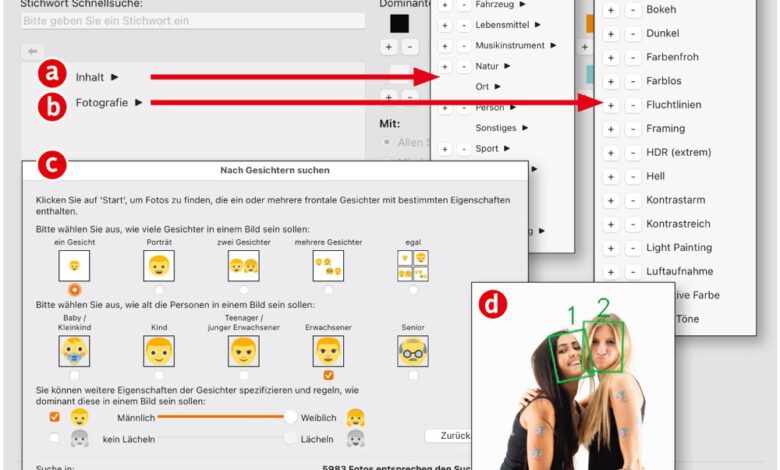Open the Sonstiges submenu
The image size is (780, 470).
click(501, 128)
